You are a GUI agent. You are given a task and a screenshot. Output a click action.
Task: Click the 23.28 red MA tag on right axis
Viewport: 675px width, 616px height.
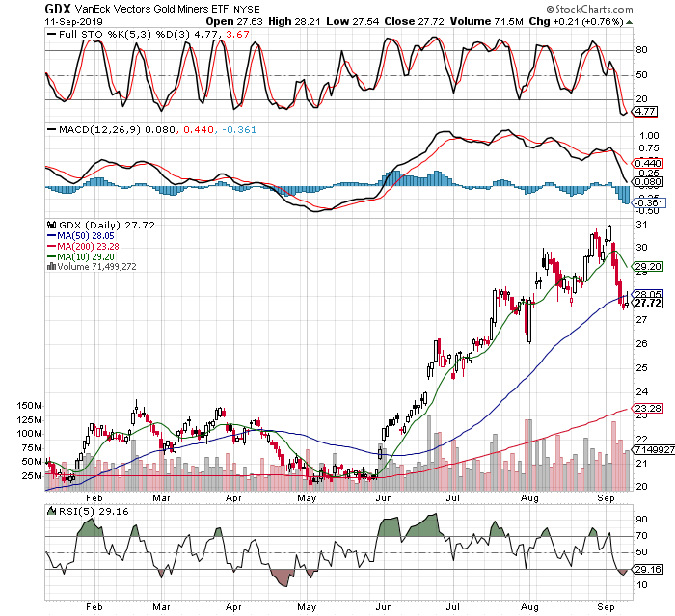[647, 408]
